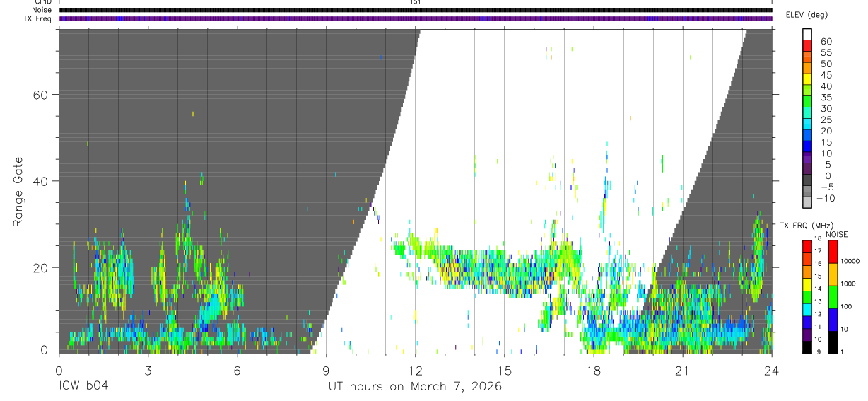The width and height of the screenshot is (868, 401).
Task: Click the yellow segment of ELEV color bar
Action: pos(807,79)
